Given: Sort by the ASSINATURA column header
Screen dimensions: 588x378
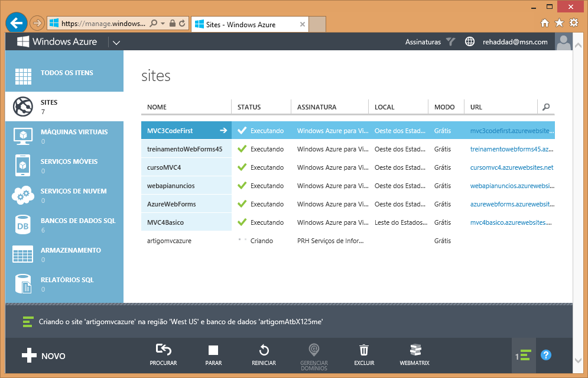Looking at the screenshot, I should [317, 107].
